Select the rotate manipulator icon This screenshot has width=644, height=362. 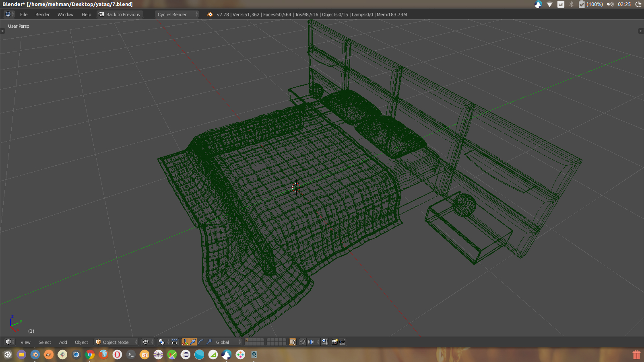tap(201, 342)
